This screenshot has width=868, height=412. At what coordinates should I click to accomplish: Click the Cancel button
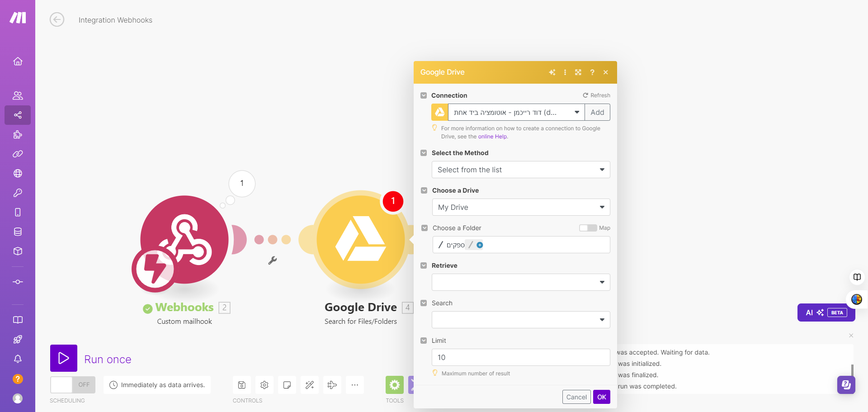tap(576, 397)
